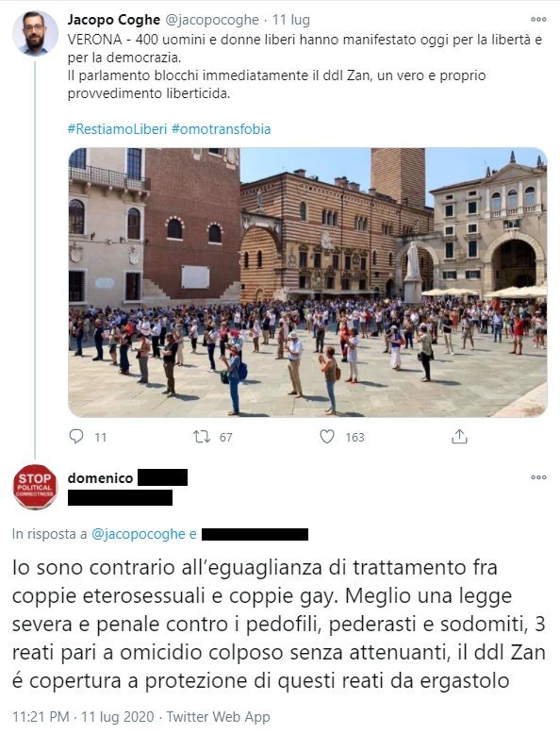Image resolution: width=560 pixels, height=734 pixels.
Task: View the 67 retweets count
Action: [226, 437]
